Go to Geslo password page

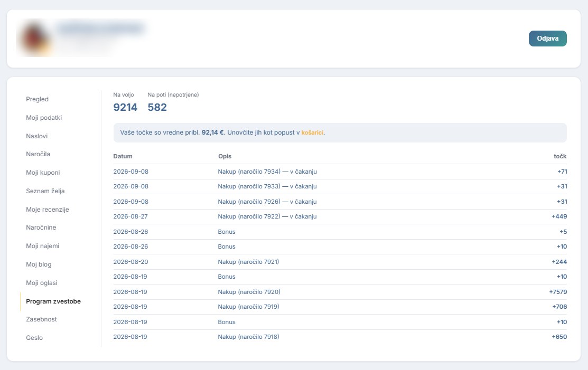point(34,338)
